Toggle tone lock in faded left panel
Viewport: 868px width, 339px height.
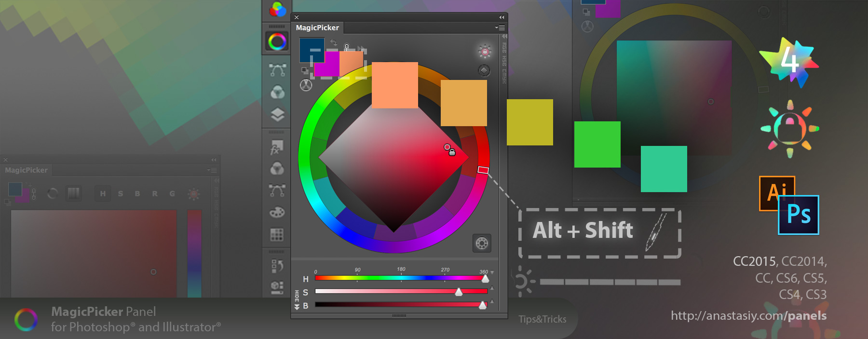click(194, 194)
